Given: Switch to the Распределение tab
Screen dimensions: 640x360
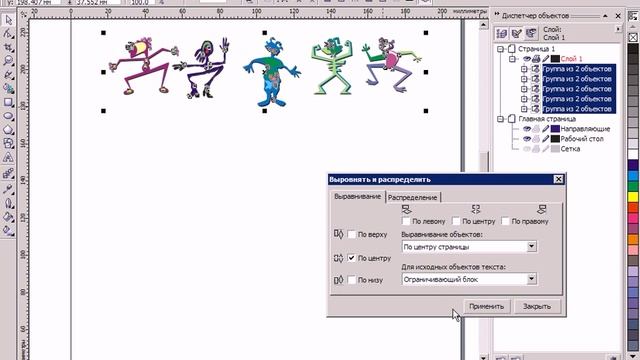Looking at the screenshot, I should (413, 198).
